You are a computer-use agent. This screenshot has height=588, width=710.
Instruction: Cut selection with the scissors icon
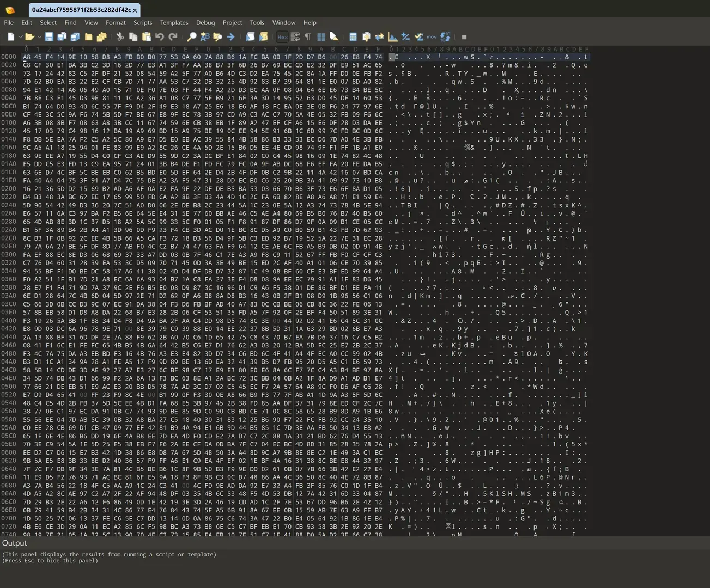[x=120, y=37]
